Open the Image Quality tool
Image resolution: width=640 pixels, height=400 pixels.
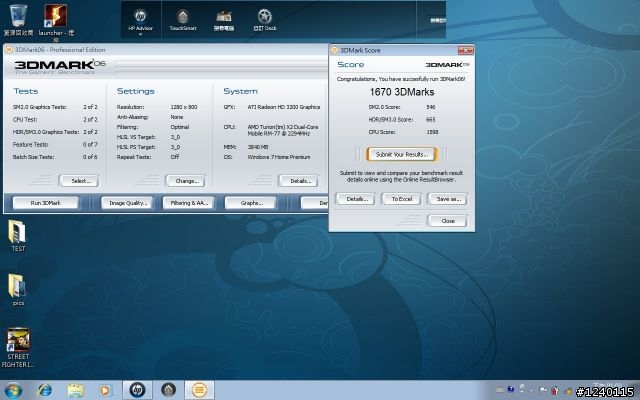coord(127,203)
